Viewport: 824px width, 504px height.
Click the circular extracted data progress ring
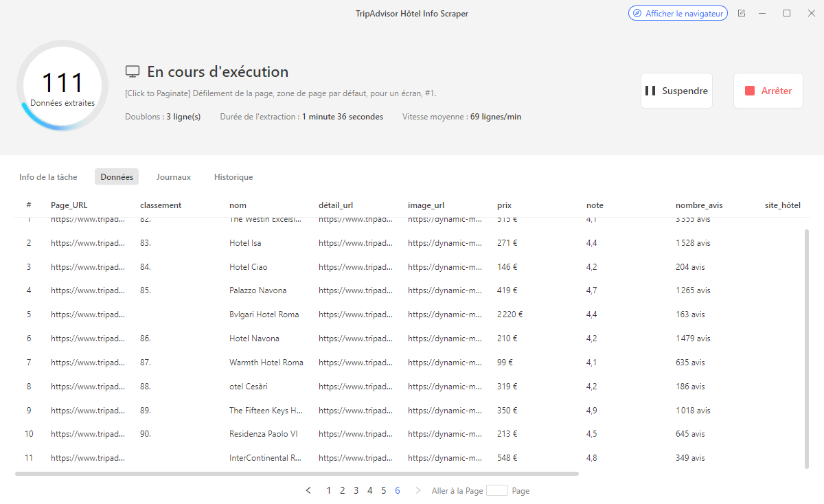pyautogui.click(x=62, y=86)
